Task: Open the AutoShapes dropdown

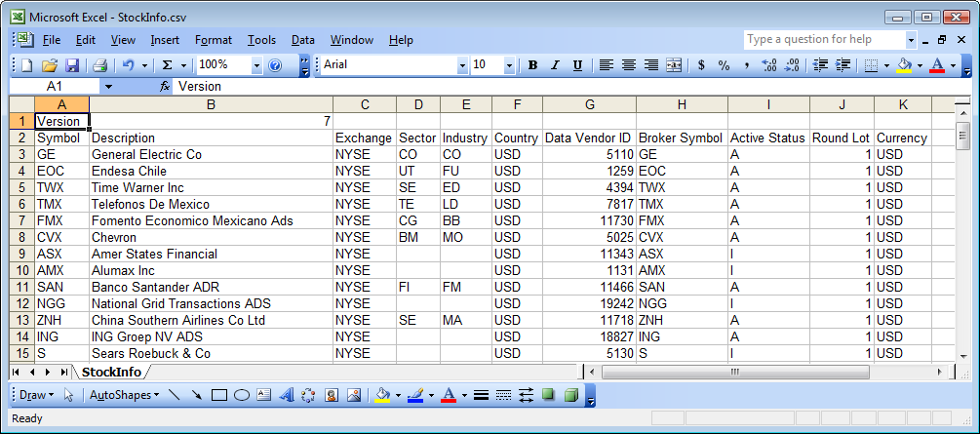Action: point(124,395)
